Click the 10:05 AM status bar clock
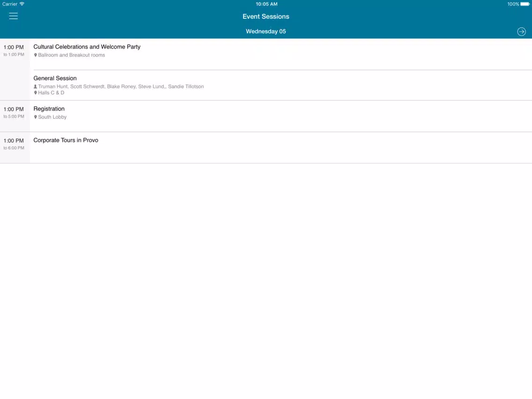The image size is (532, 399). tap(266, 4)
